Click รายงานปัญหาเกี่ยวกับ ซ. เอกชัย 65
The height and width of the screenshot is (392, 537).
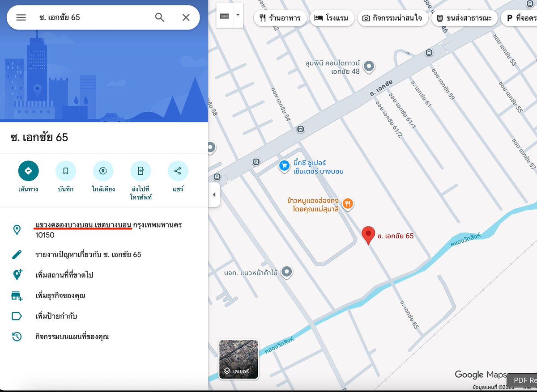pos(88,254)
